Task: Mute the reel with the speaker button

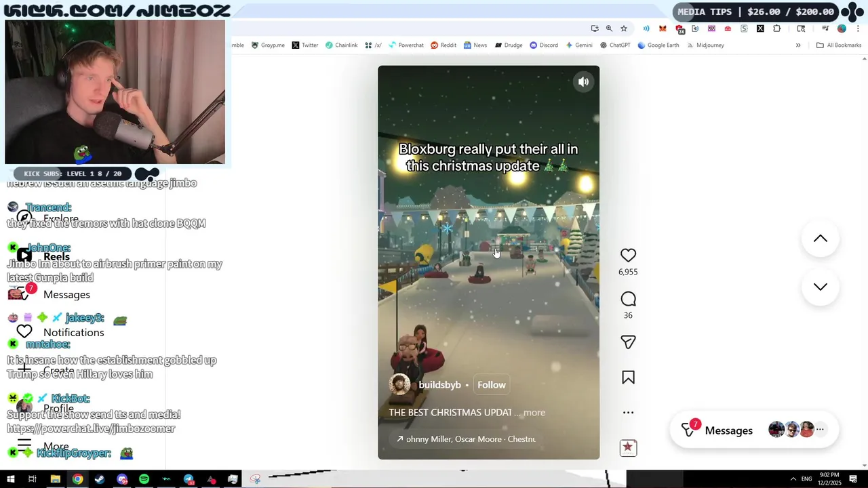Action: pyautogui.click(x=583, y=82)
